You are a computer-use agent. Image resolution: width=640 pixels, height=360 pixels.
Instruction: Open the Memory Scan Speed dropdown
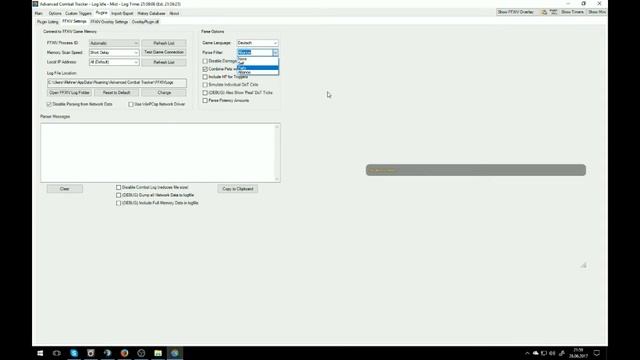coord(114,53)
